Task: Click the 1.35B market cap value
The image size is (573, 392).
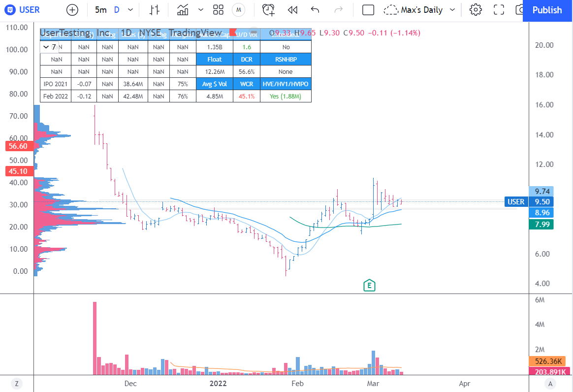Action: click(x=215, y=47)
